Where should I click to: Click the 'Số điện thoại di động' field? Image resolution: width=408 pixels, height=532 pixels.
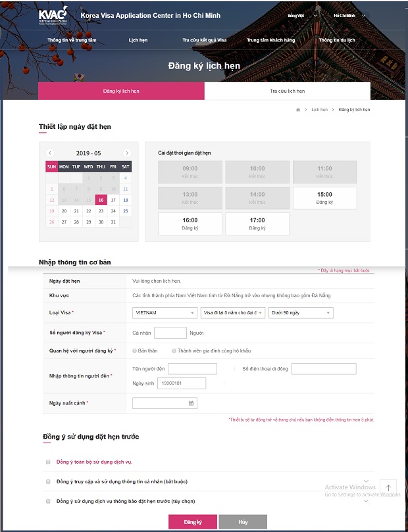pos(323,369)
